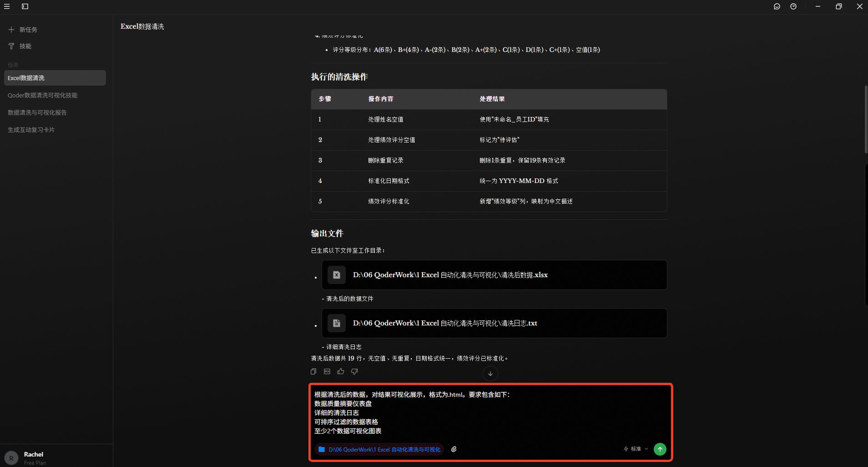This screenshot has height=467, width=868.
Task: Give the response a thumbs down
Action: 354,371
